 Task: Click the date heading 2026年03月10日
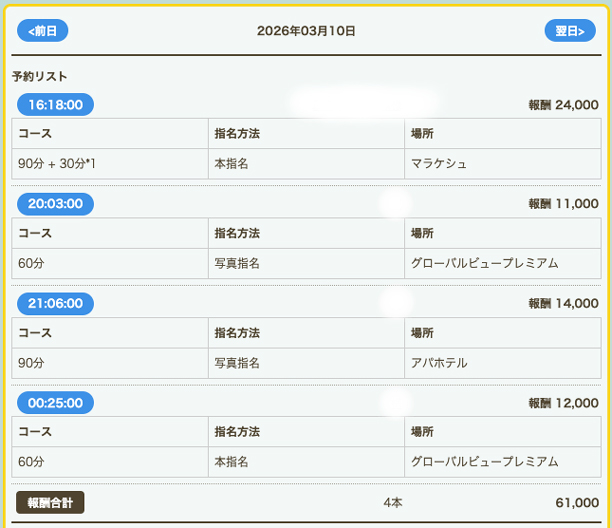(x=306, y=31)
